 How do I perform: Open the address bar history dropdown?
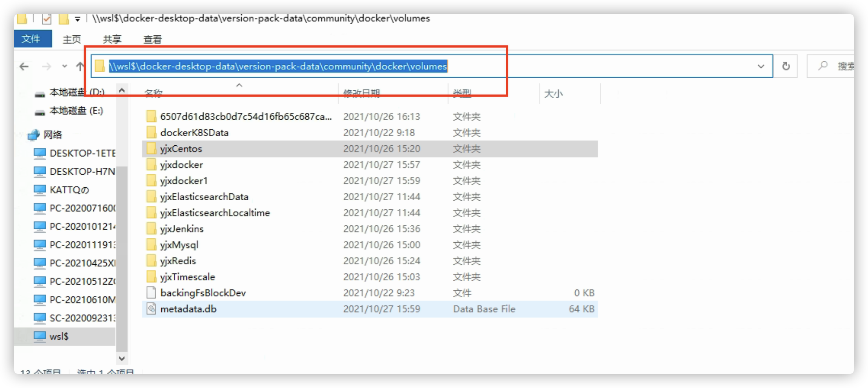[760, 66]
